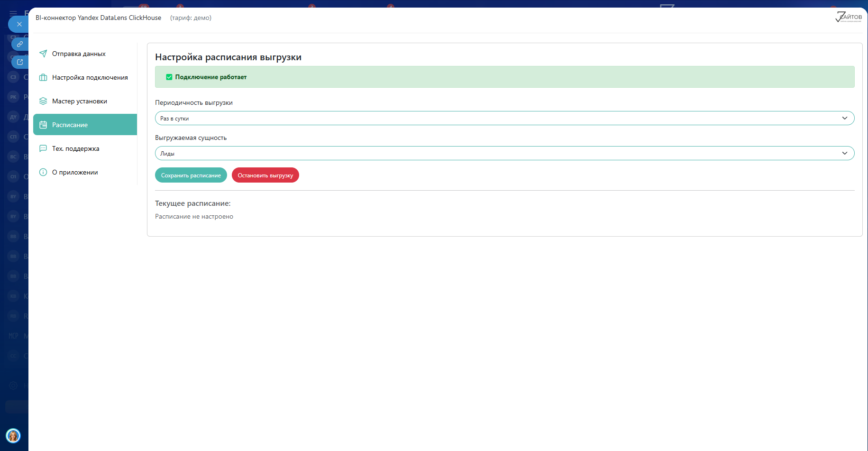Open the app in a new window
Image resolution: width=868 pixels, height=451 pixels.
tap(20, 62)
